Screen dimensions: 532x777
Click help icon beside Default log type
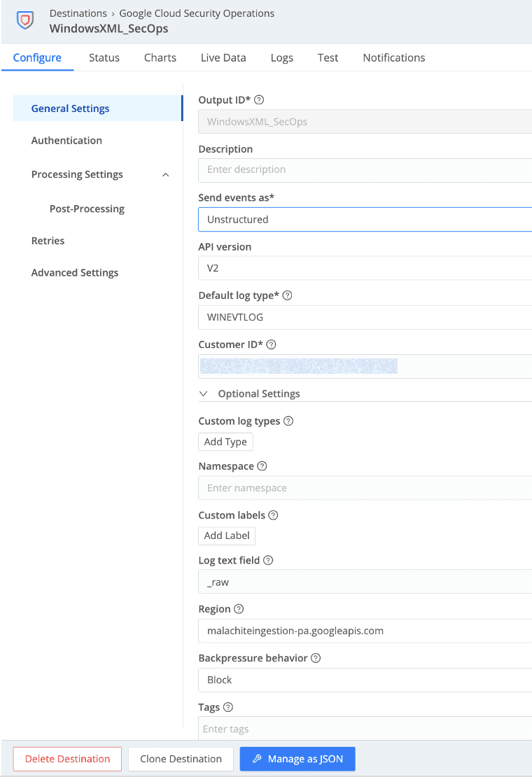287,295
